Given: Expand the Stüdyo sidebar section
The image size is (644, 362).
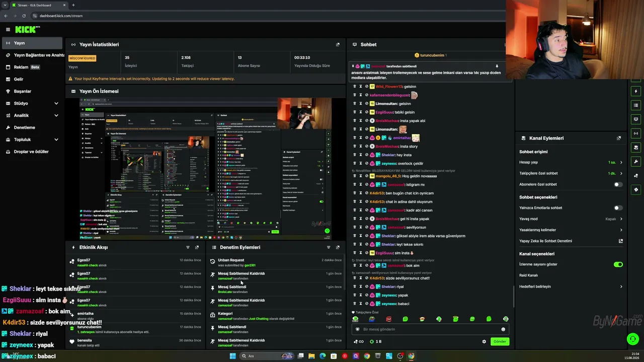Looking at the screenshot, I should [x=32, y=104].
